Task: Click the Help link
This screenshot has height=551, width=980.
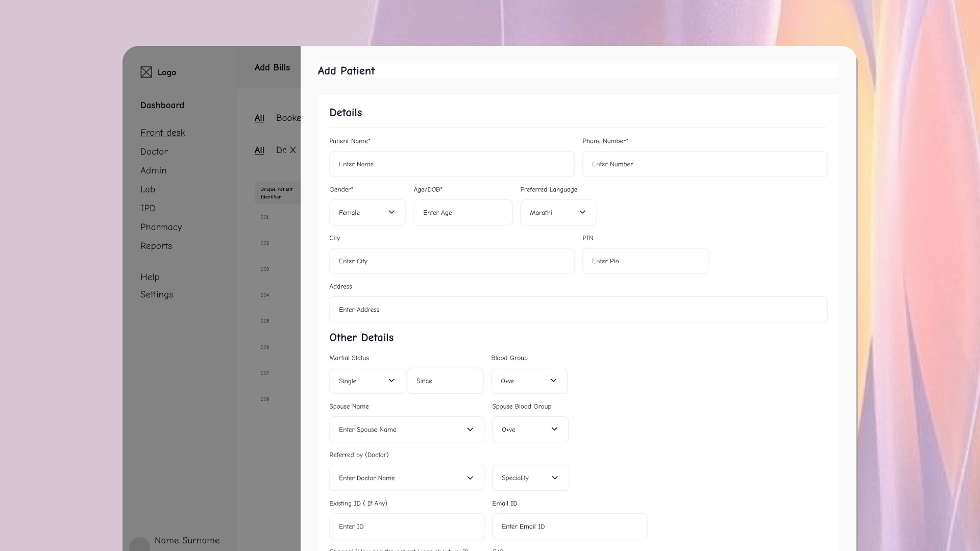Action: click(x=150, y=277)
